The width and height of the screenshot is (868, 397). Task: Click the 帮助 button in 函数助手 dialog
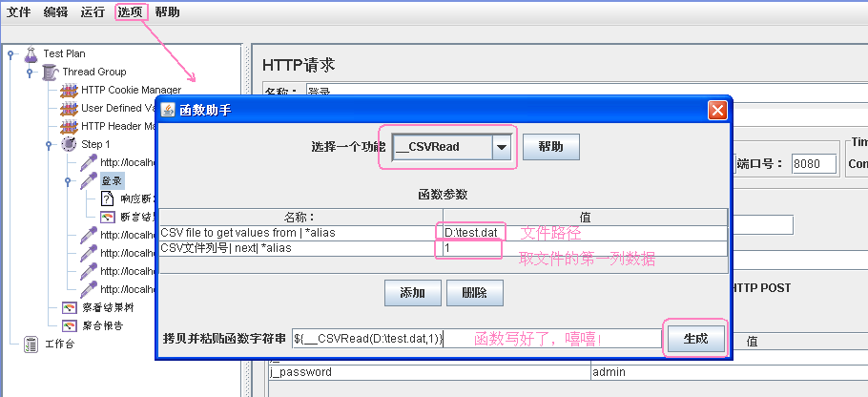tap(550, 147)
